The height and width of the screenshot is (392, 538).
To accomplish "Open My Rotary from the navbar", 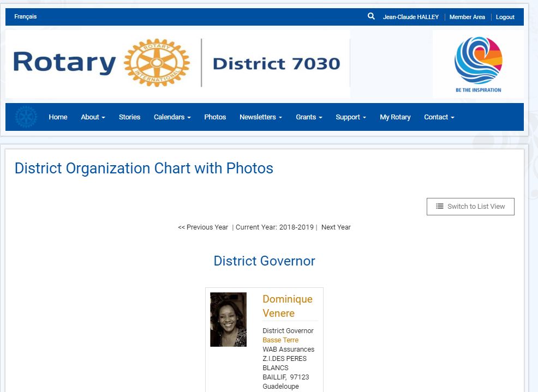I will tap(395, 117).
